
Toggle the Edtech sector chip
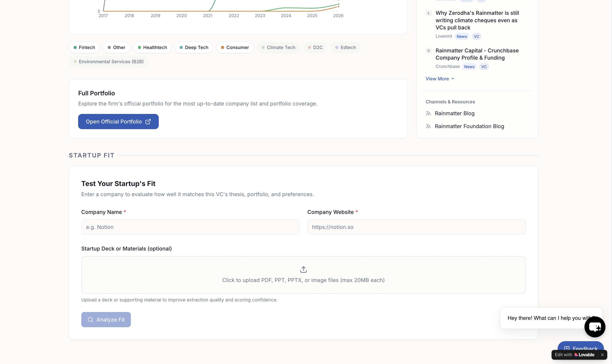(x=345, y=47)
